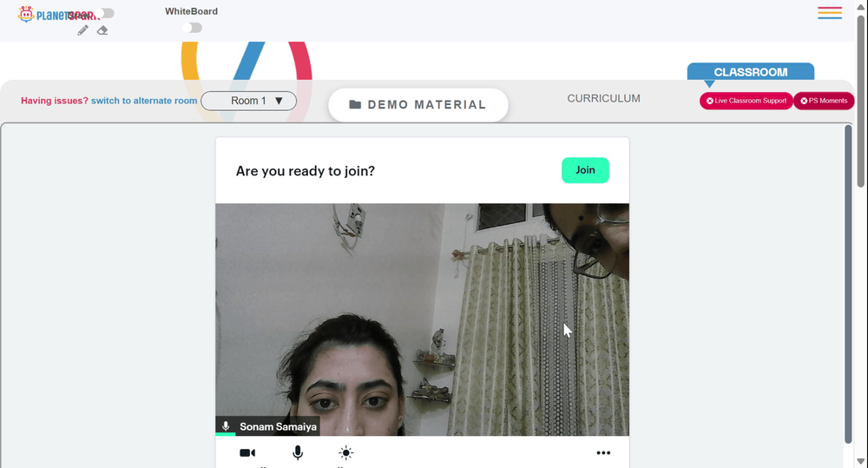868x468 pixels.
Task: Select the pencil draw tool
Action: coord(82,30)
